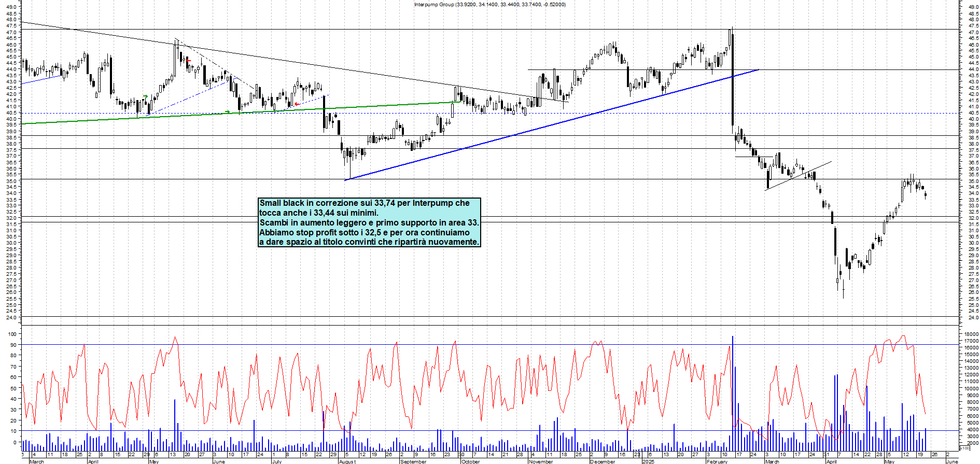Image resolution: width=980 pixels, height=464 pixels.
Task: Click the 'November' month label on time axis
Action: [541, 461]
